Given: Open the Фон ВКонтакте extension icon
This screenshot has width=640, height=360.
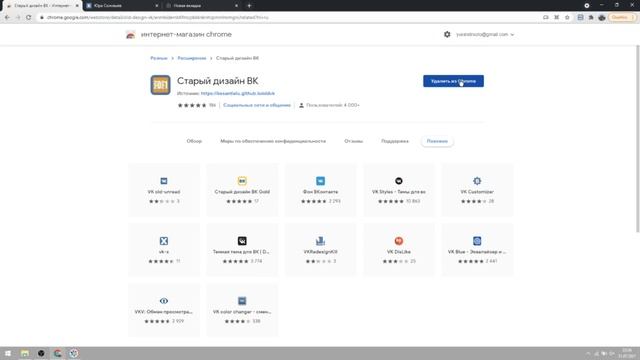Looking at the screenshot, I should coord(320,181).
